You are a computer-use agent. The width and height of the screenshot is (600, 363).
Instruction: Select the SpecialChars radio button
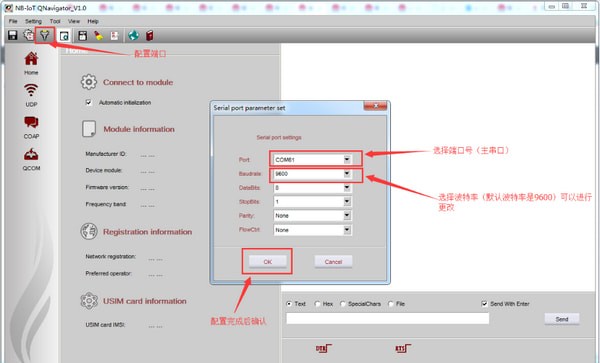click(x=342, y=304)
